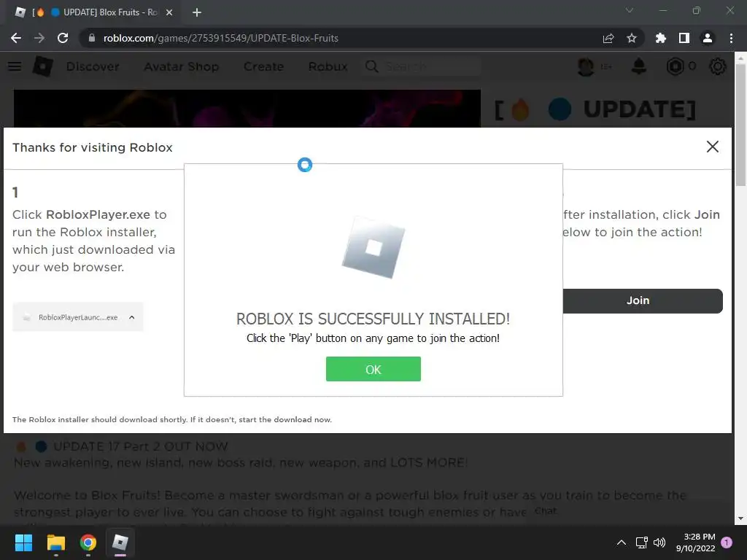Select the UPDATE Blox Fruits tab
Viewport: 747px width, 560px height.
pyautogui.click(x=93, y=12)
